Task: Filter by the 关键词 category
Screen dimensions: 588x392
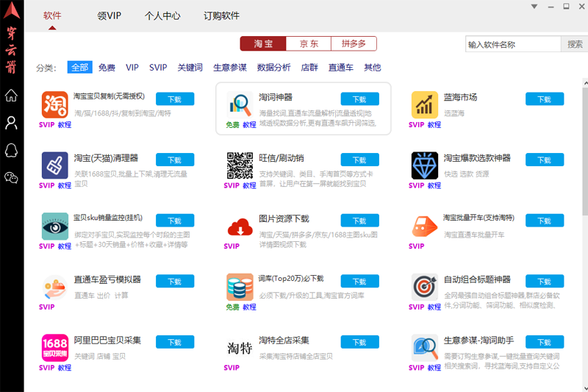Action: (x=190, y=68)
